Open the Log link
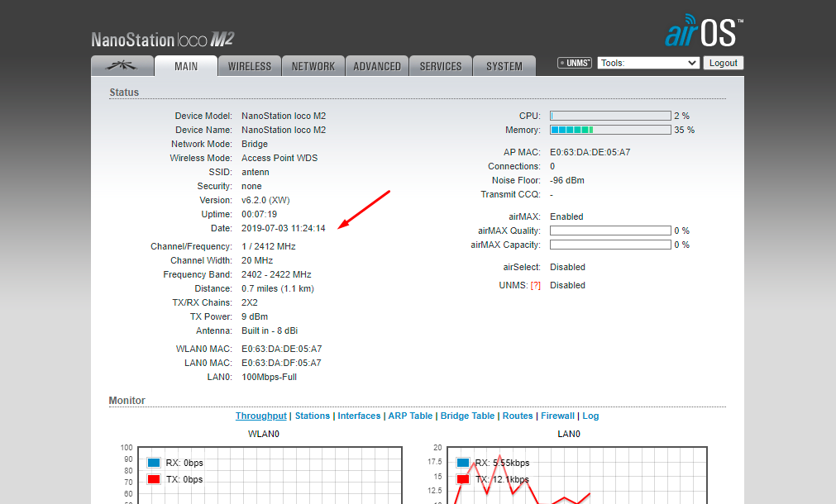The height and width of the screenshot is (504, 836). pyautogui.click(x=590, y=416)
